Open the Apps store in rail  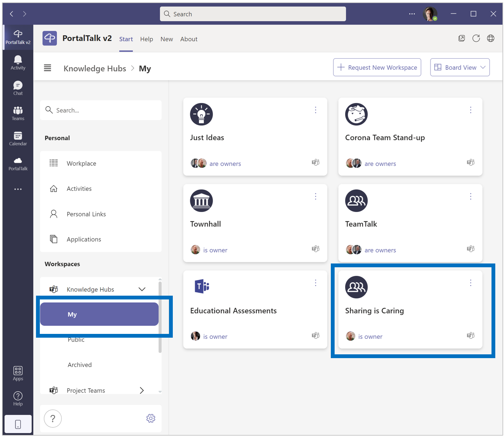pyautogui.click(x=18, y=373)
